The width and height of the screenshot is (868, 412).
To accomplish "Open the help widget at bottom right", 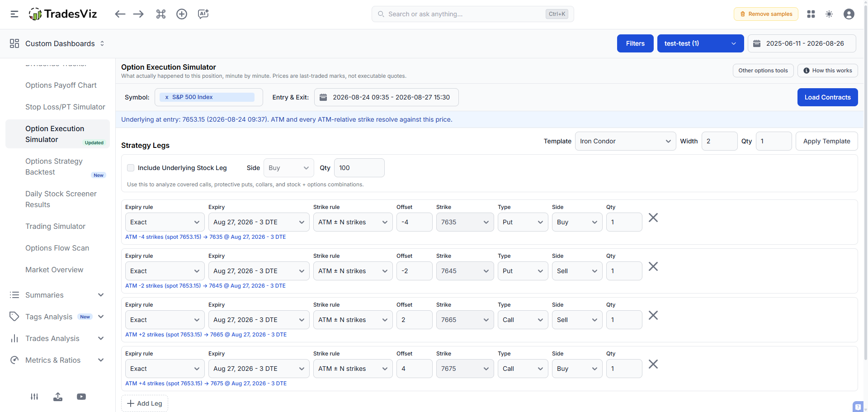I will point(858,407).
